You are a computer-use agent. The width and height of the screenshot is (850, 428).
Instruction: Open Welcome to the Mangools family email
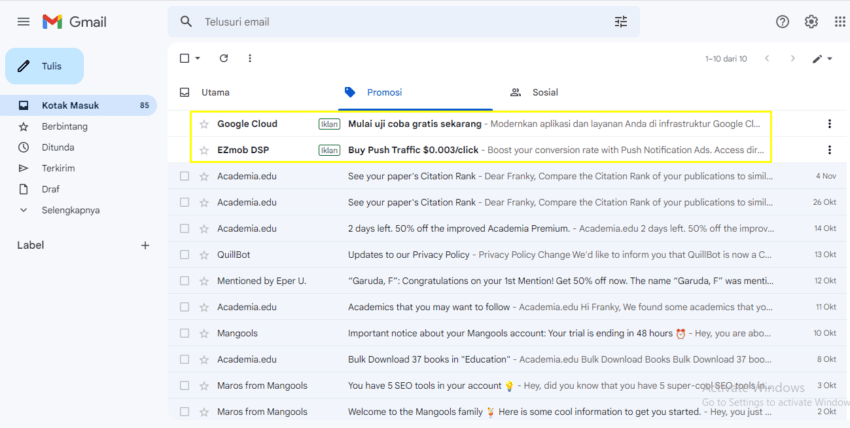coord(415,412)
